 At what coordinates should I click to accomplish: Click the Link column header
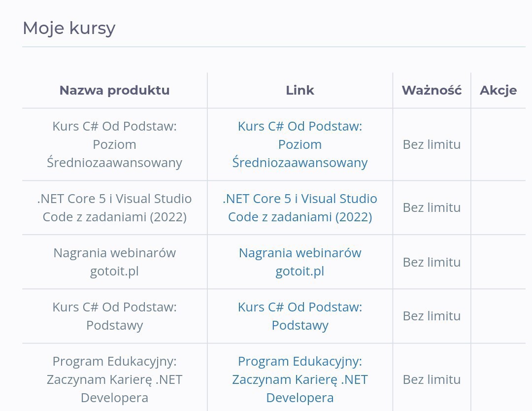pyautogui.click(x=299, y=90)
